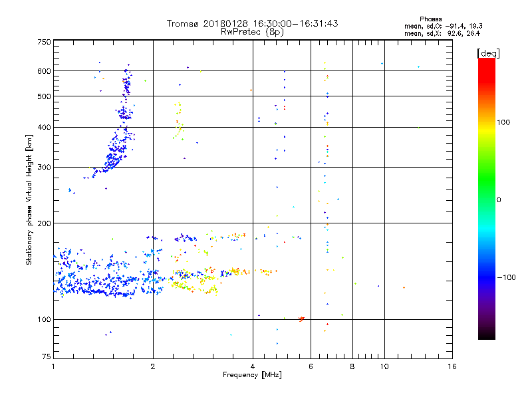Click the '300' height axis label
Screen dimensions: 532x399
point(44,167)
